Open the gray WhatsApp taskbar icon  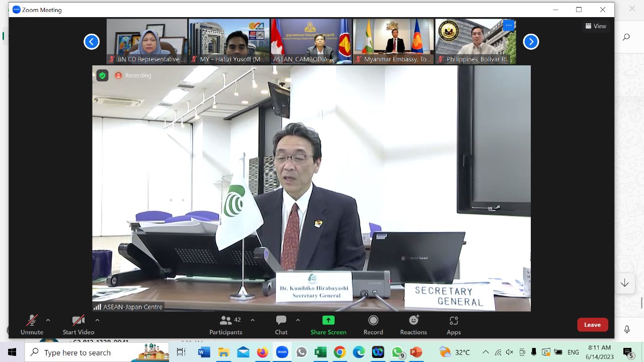click(x=301, y=352)
